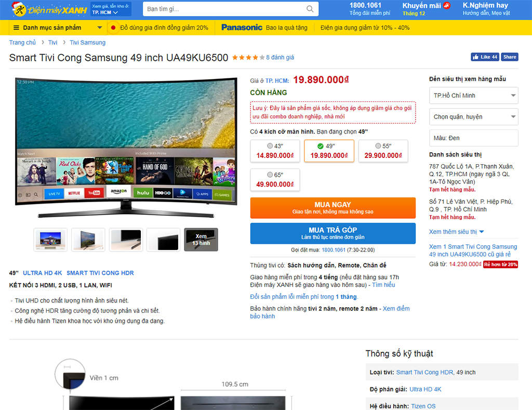Click the Bao la quà tặng promo text

pyautogui.click(x=287, y=28)
